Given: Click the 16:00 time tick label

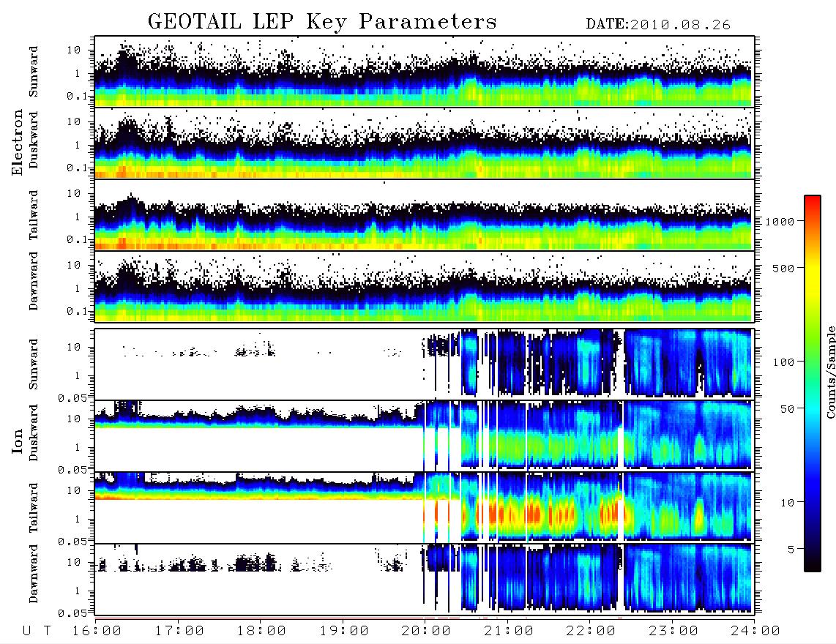Looking at the screenshot, I should tap(97, 632).
